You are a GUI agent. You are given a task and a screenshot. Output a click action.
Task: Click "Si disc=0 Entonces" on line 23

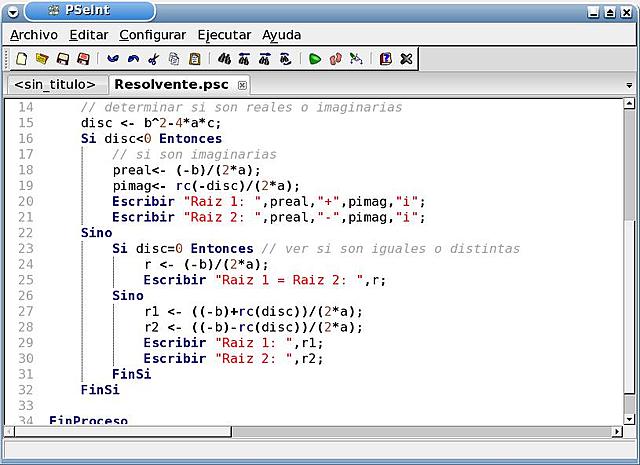point(183,249)
